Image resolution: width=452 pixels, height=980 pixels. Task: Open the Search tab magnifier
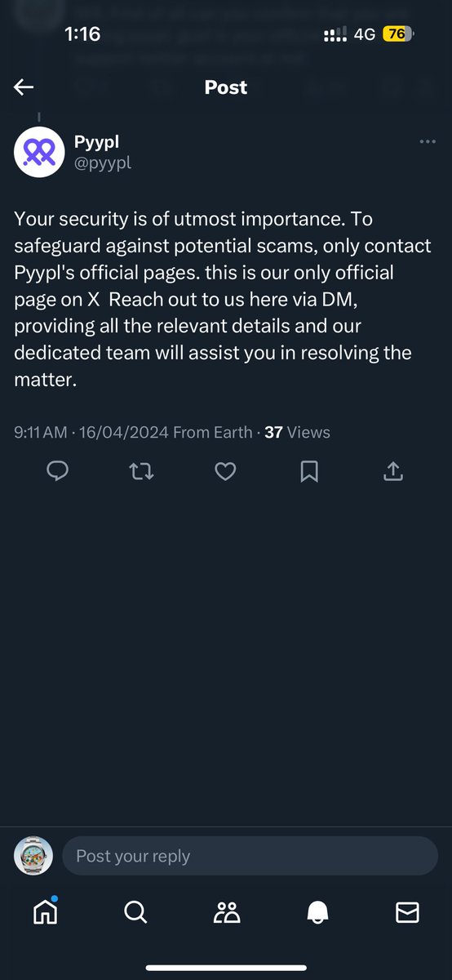pos(135,911)
